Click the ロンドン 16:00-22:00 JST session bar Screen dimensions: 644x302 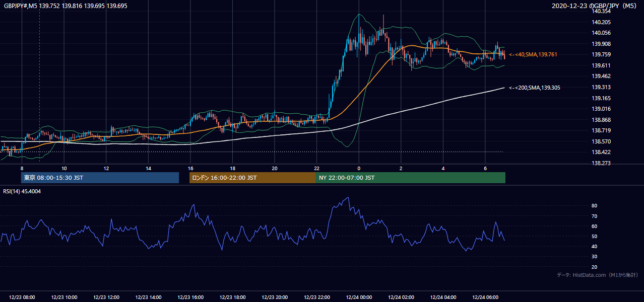pos(252,178)
